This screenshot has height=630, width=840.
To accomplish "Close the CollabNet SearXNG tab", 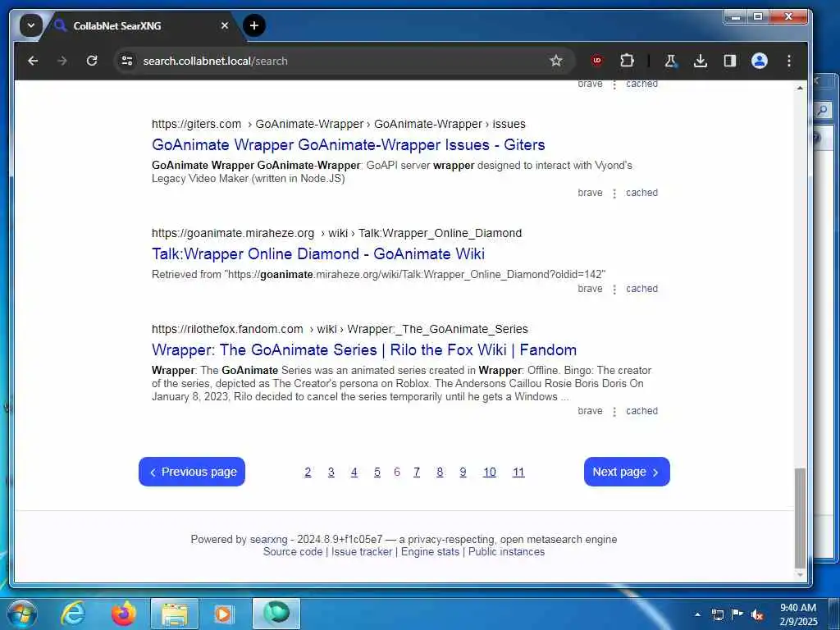I will click(225, 25).
